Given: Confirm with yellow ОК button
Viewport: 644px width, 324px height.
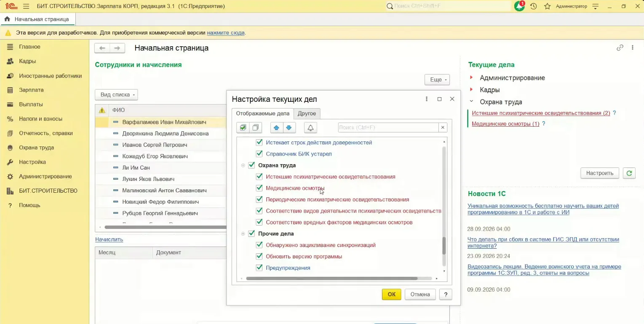Looking at the screenshot, I should pyautogui.click(x=392, y=295).
